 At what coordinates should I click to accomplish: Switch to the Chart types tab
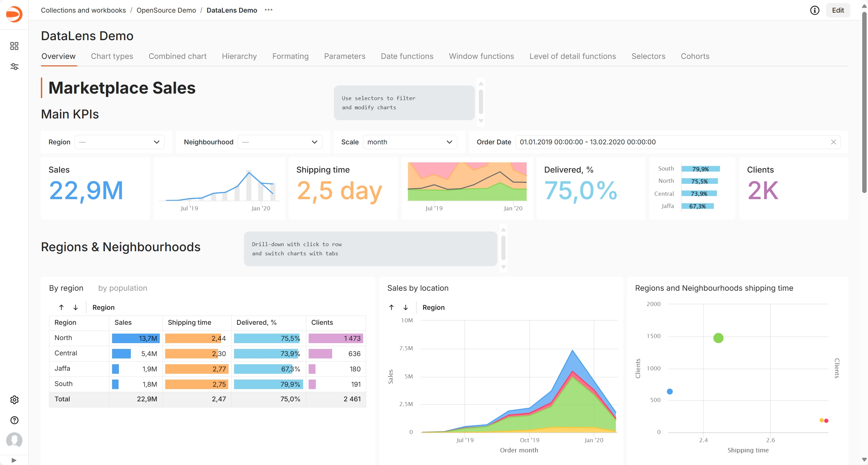click(112, 56)
